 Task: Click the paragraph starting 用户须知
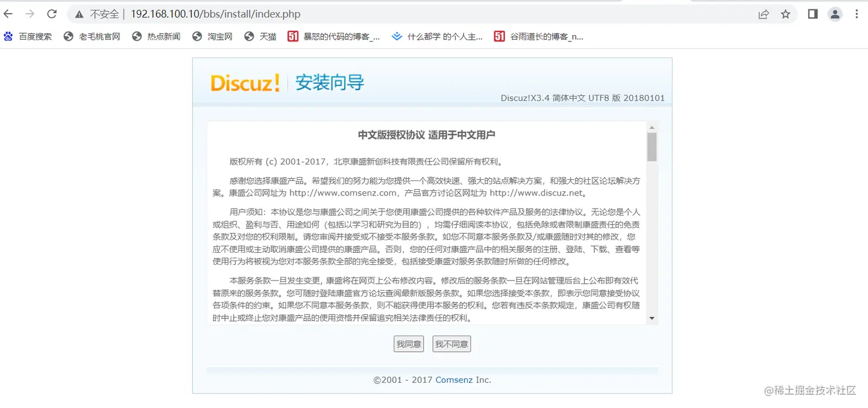pos(426,237)
